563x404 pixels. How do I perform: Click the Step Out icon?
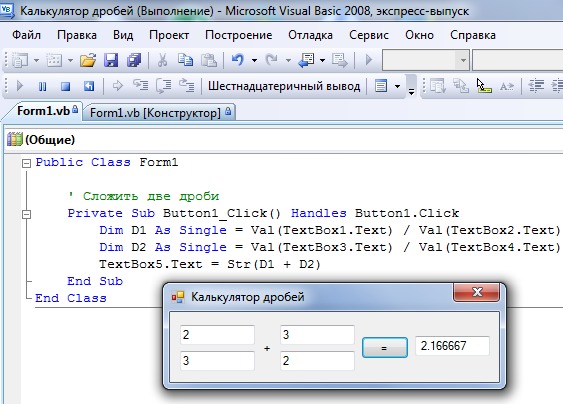(186, 86)
